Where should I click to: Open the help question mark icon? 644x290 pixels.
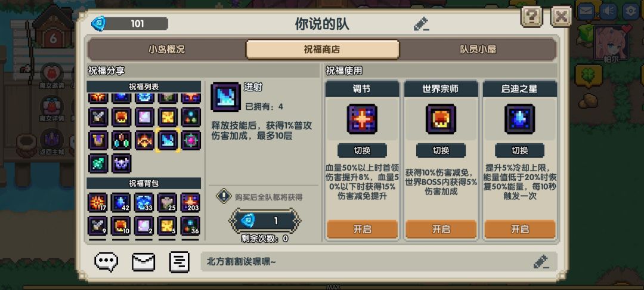[x=531, y=17]
